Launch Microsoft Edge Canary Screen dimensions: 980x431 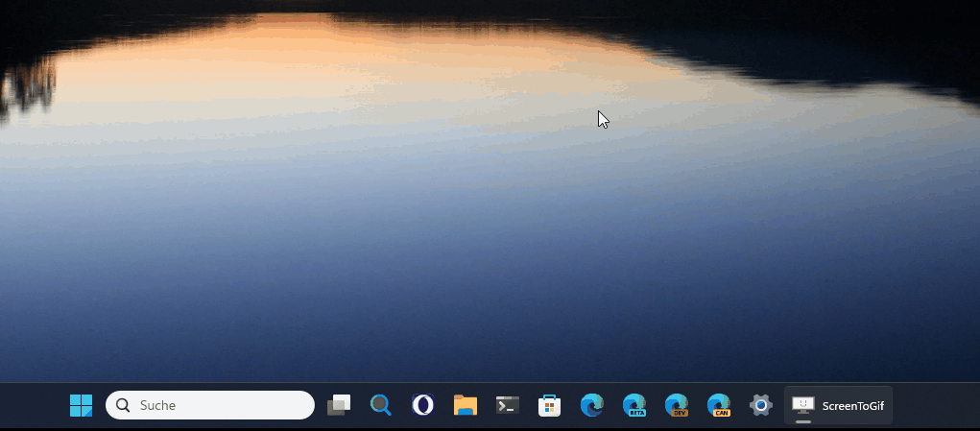pos(719,405)
